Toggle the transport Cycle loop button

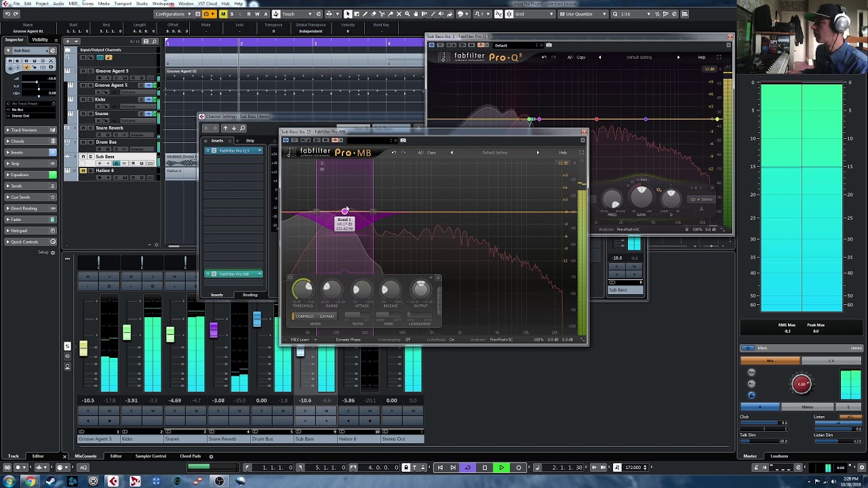468,467
